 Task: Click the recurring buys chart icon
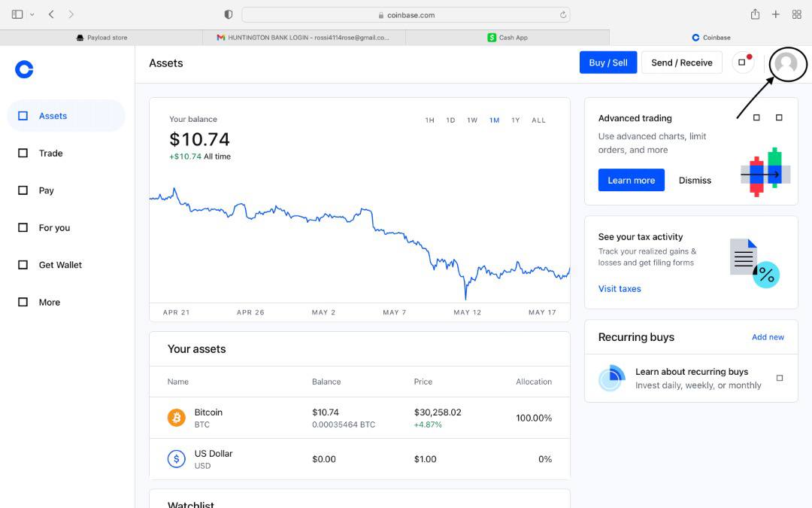click(612, 378)
